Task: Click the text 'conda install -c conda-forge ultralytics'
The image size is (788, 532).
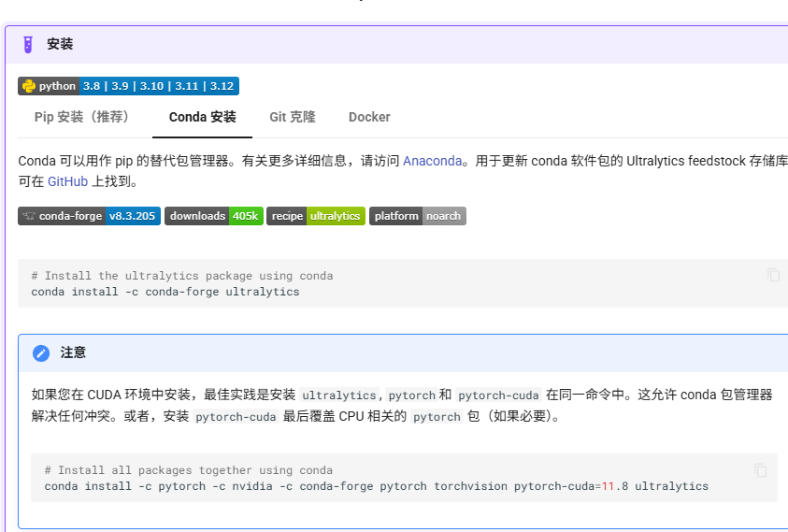Action: (x=165, y=292)
